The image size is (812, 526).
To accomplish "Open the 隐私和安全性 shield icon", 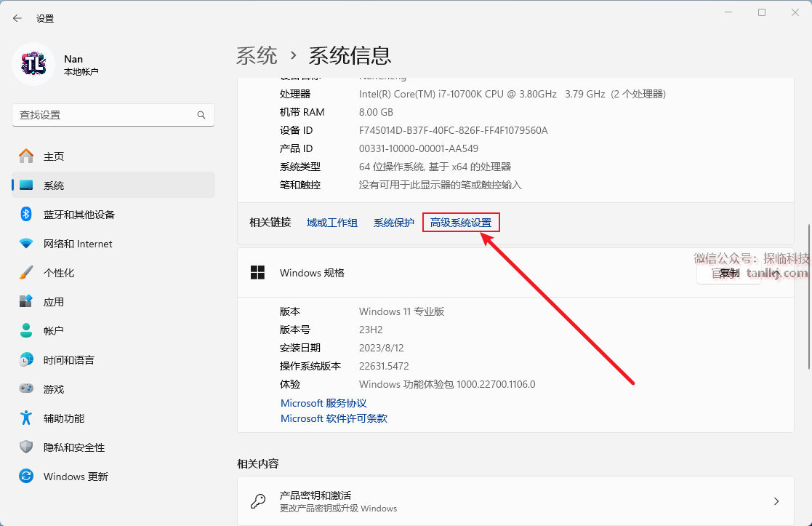I will (x=26, y=447).
